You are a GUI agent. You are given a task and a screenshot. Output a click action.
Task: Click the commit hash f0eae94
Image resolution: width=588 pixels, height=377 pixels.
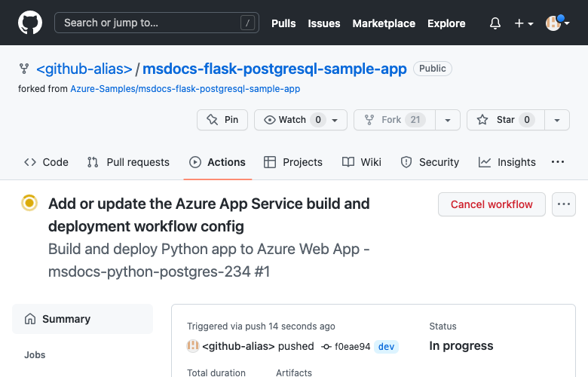tap(352, 347)
